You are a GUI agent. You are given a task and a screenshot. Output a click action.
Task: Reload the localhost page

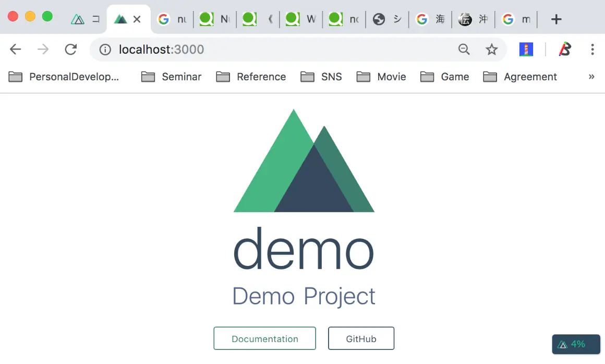click(x=70, y=50)
